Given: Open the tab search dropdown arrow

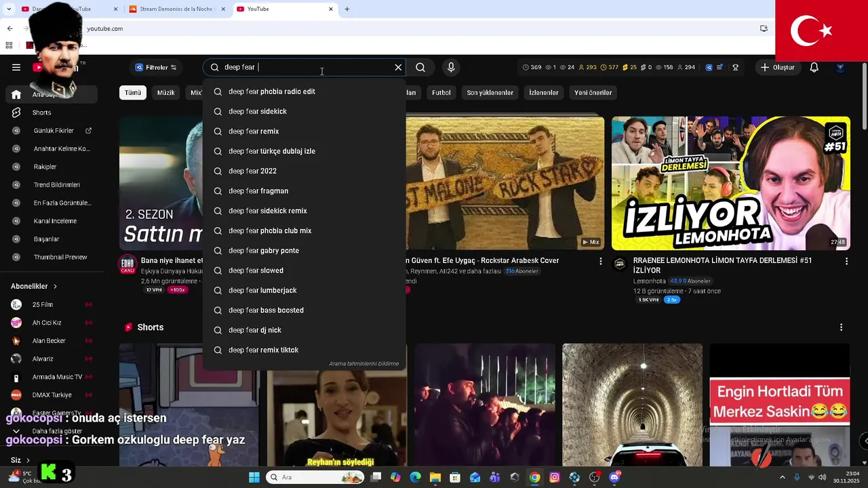Looking at the screenshot, I should 9,9.
